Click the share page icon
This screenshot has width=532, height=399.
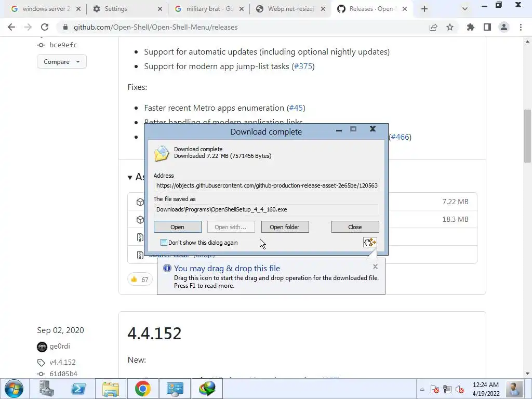[x=433, y=27]
